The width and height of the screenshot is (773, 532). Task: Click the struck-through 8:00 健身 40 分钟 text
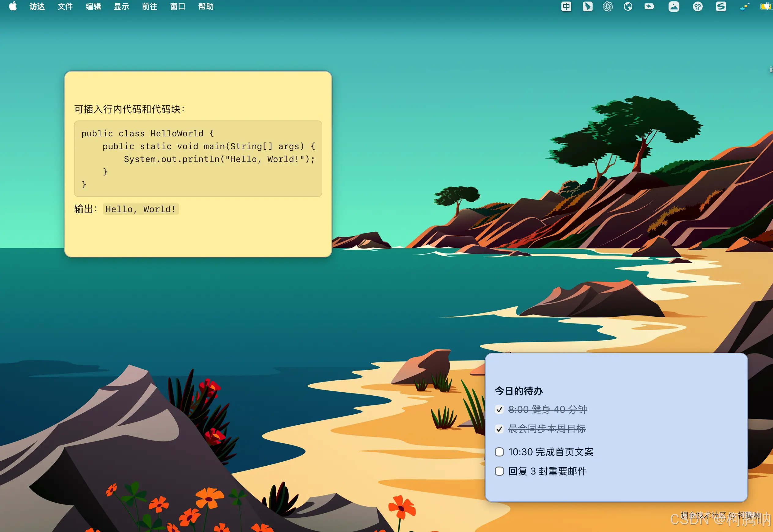547,409
